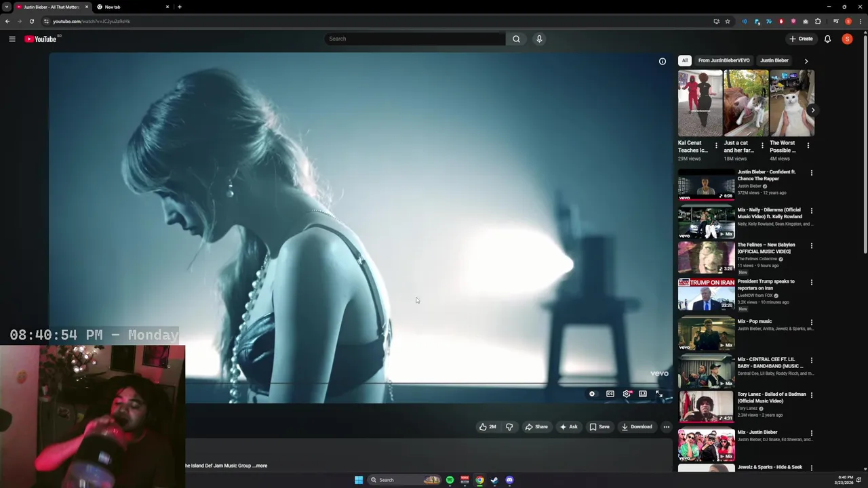Open more actions ellipsis under video
The image size is (868, 488).
coord(667,427)
